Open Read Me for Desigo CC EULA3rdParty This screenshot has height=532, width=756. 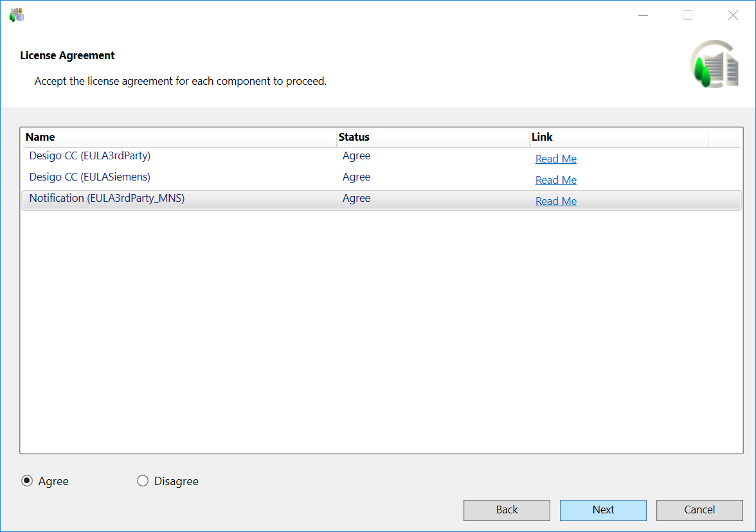tap(556, 159)
